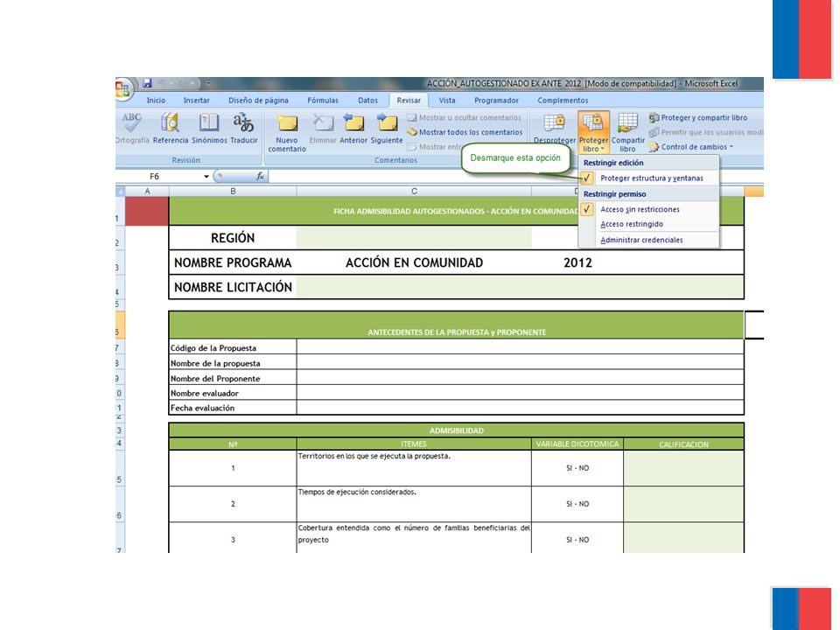Image resolution: width=840 pixels, height=630 pixels.
Task: Click Proteger y compartir libro
Action: point(698,117)
